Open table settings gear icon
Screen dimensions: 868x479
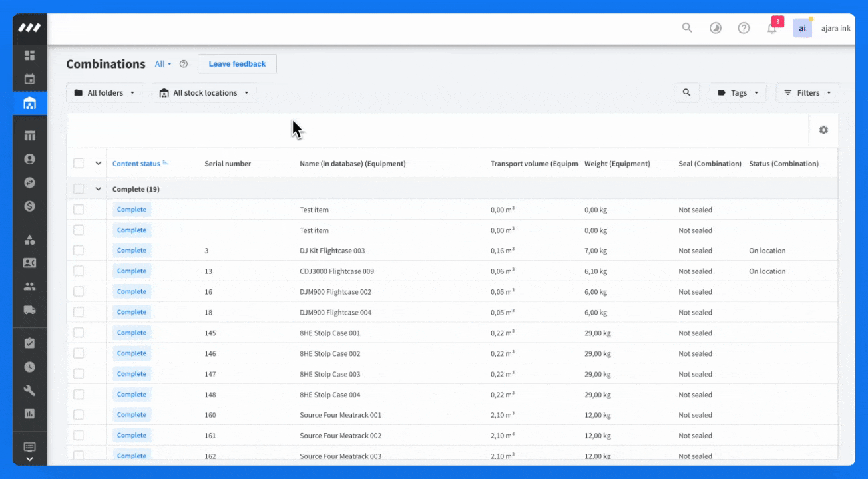pyautogui.click(x=823, y=130)
